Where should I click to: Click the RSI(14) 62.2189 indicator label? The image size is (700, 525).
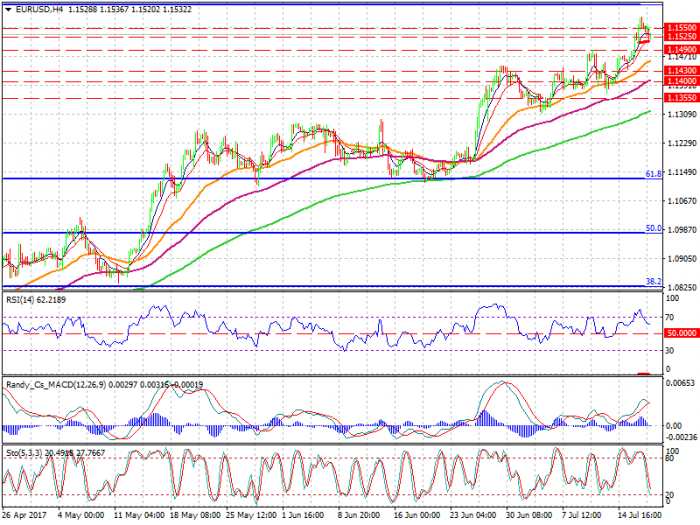click(36, 300)
